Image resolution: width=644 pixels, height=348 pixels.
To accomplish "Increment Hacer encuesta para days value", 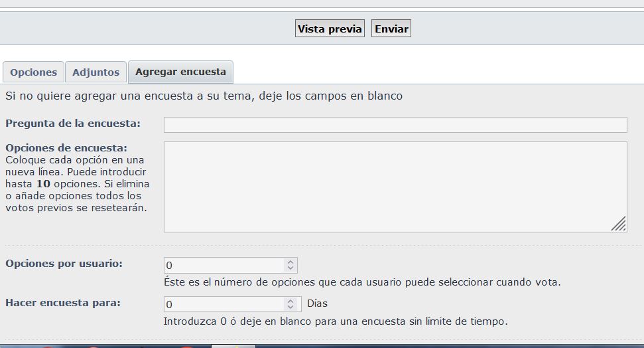I will point(290,300).
